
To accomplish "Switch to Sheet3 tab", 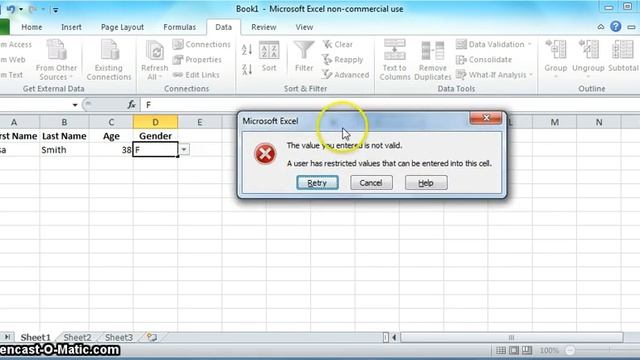I will click(119, 337).
